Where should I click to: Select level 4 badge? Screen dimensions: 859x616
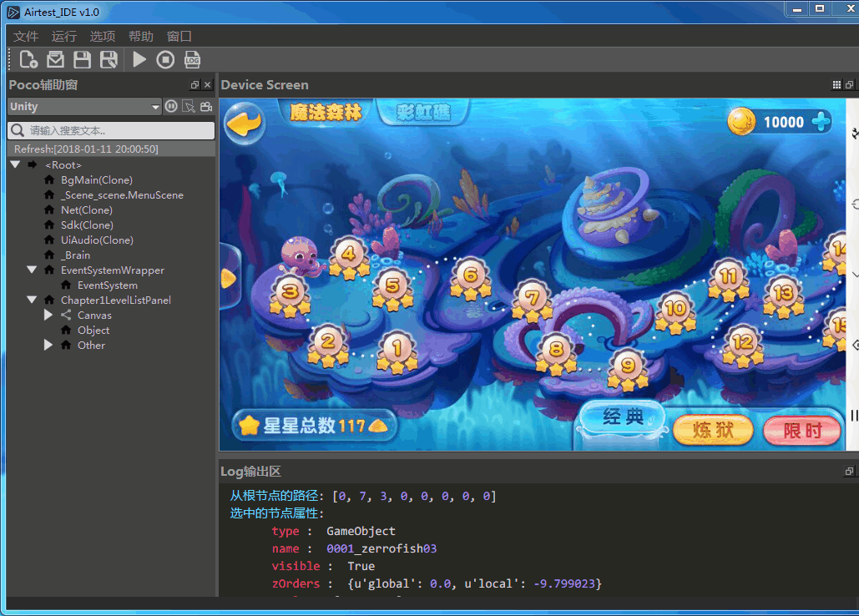pos(349,258)
